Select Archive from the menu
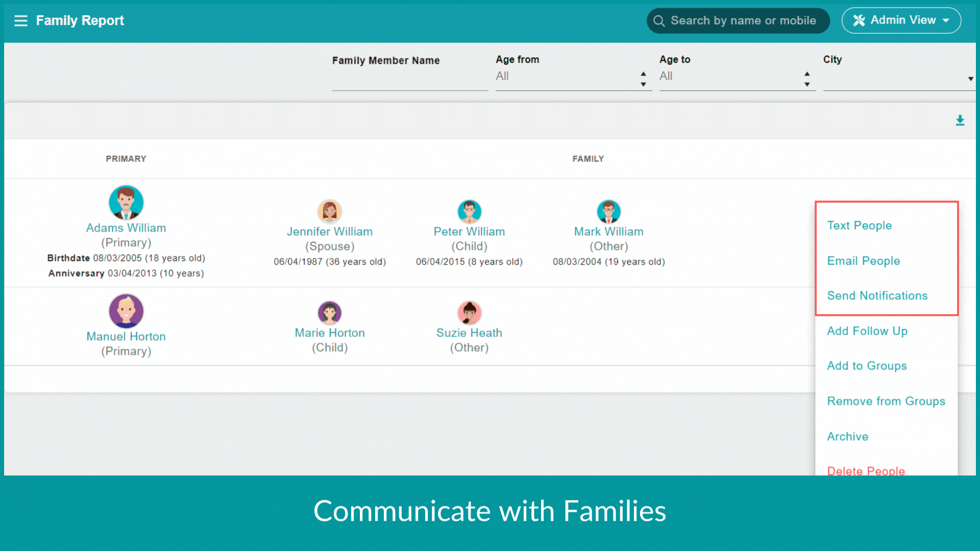Image resolution: width=980 pixels, height=551 pixels. (x=848, y=437)
